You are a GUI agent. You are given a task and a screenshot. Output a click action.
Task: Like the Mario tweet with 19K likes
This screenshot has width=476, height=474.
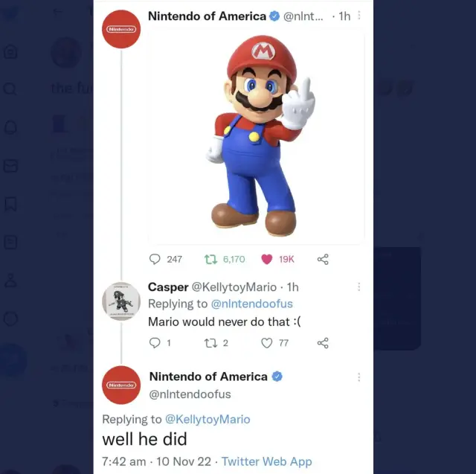[267, 259]
